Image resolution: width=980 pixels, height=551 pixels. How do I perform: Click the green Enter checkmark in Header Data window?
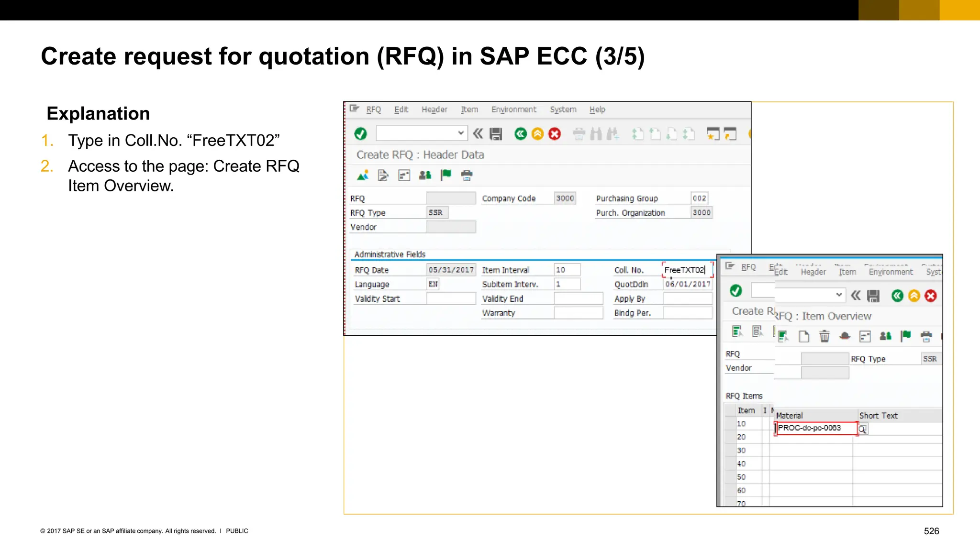pyautogui.click(x=361, y=134)
